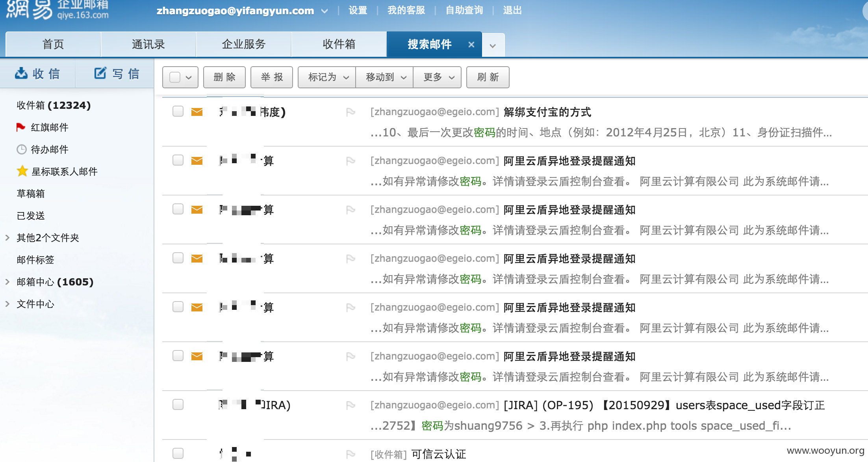Select checkbox for JIRA OP-195 email

(178, 404)
